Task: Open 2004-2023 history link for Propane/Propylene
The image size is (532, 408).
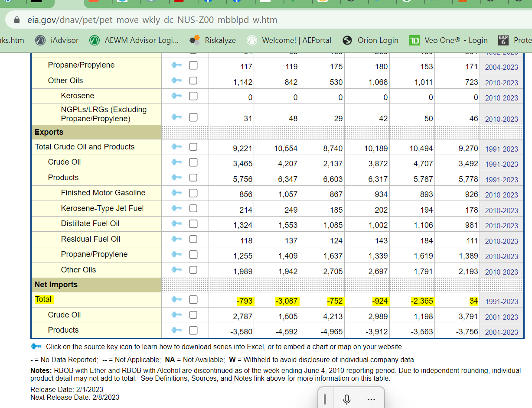Action: point(501,67)
